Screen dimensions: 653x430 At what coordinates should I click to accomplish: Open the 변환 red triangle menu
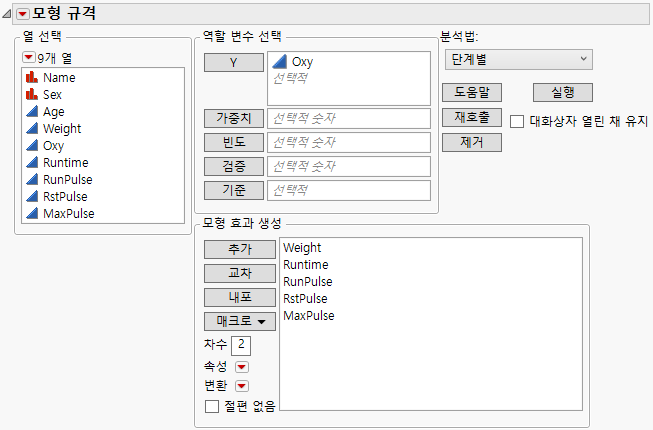click(x=242, y=386)
